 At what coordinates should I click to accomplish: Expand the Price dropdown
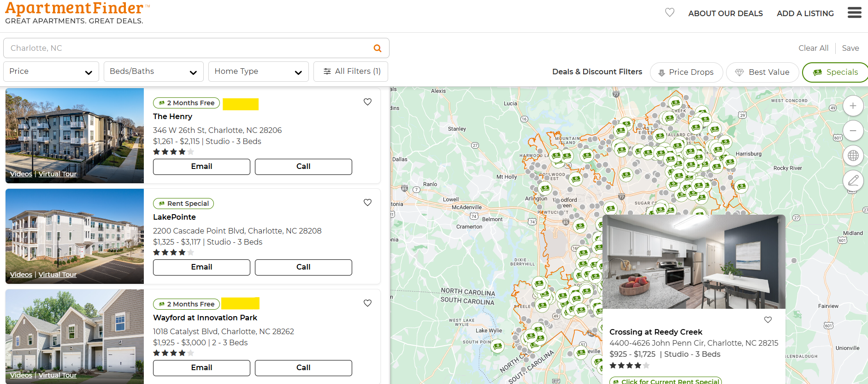51,72
